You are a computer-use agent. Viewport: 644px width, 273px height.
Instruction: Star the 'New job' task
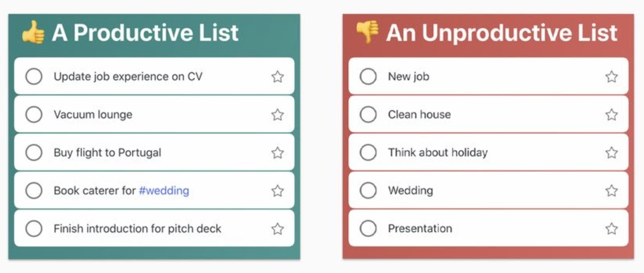[x=611, y=76]
